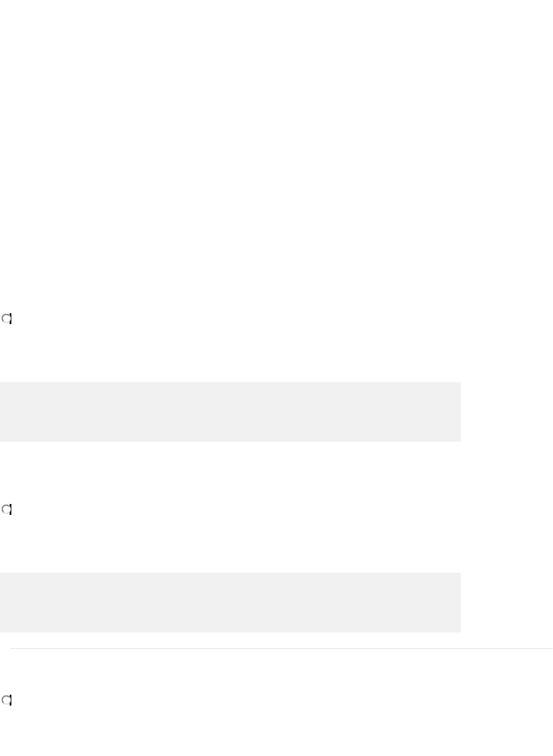
Task: Click the first gray text box
Action: tap(230, 412)
